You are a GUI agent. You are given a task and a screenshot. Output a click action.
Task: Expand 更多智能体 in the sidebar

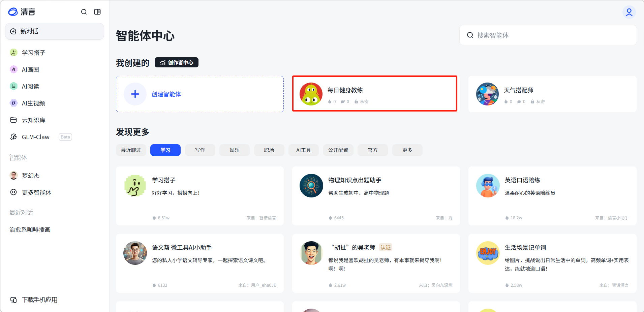click(36, 193)
